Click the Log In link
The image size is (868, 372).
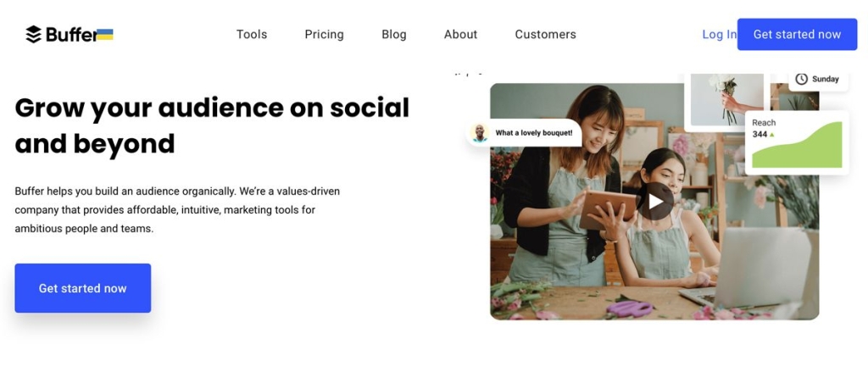point(719,35)
